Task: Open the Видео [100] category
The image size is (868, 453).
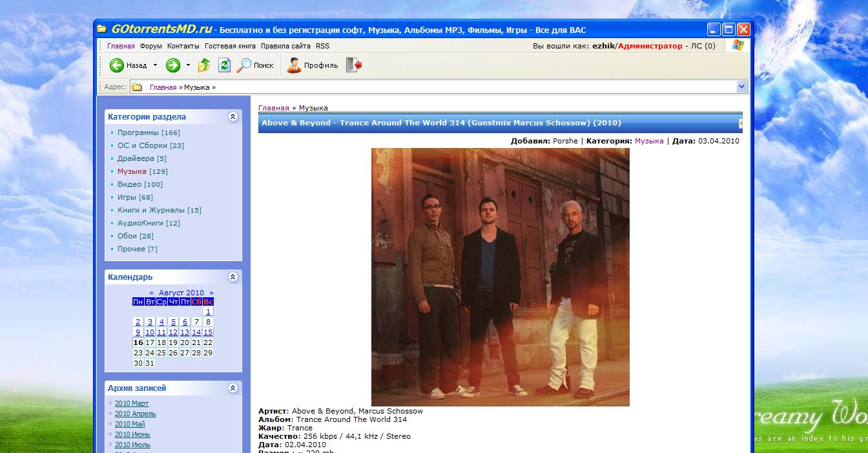Action: pyautogui.click(x=140, y=184)
